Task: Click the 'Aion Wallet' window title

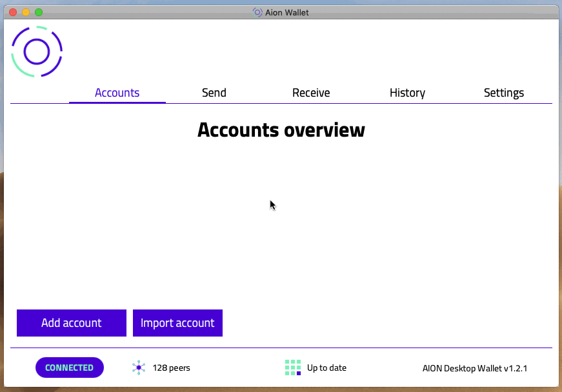Action: pyautogui.click(x=286, y=12)
